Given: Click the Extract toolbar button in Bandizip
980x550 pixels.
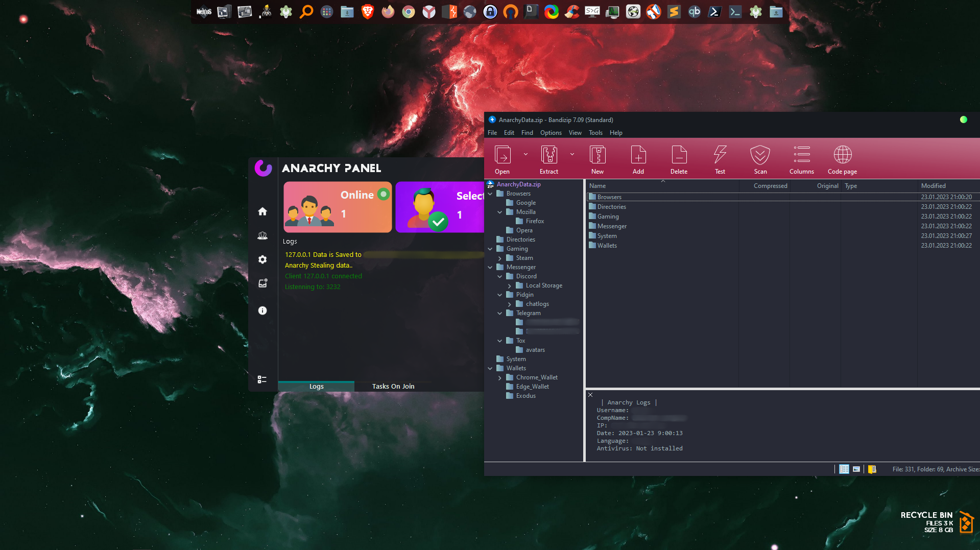Looking at the screenshot, I should (x=549, y=159).
